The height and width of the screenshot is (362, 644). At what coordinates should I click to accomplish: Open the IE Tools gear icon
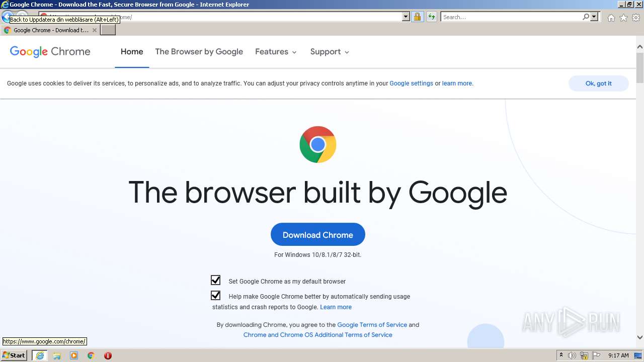click(x=636, y=18)
